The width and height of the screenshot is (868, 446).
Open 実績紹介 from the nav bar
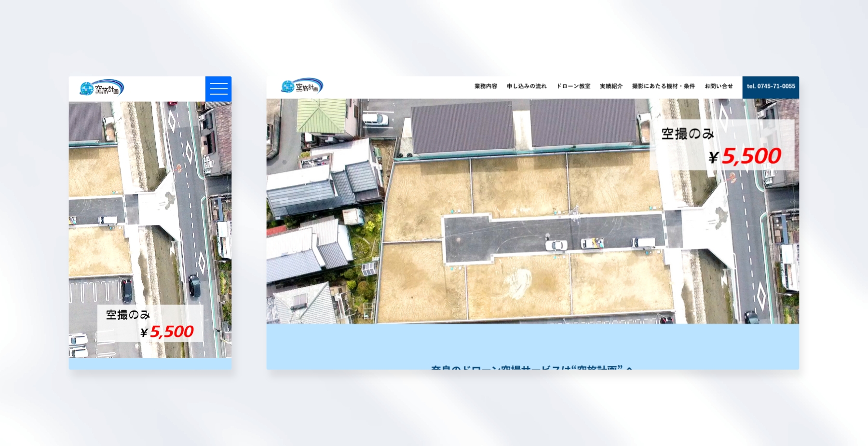(611, 86)
